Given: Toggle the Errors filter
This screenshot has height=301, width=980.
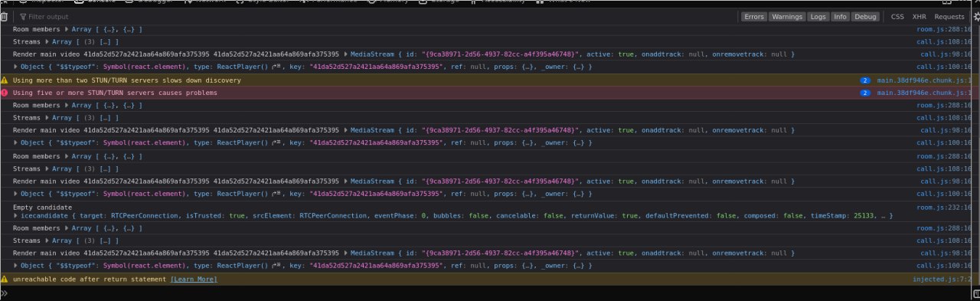Looking at the screenshot, I should click(753, 16).
